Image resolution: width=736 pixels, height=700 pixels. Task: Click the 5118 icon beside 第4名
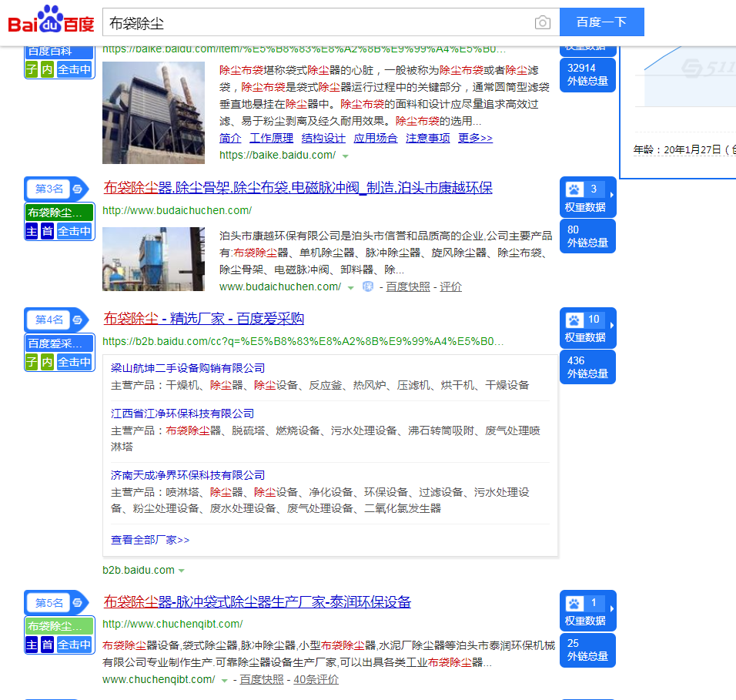tap(78, 320)
